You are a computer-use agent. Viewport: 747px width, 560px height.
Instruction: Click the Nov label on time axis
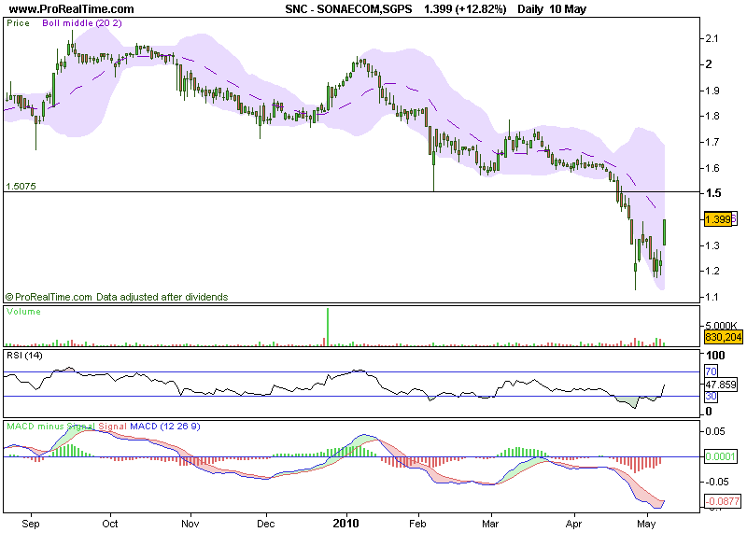tap(190, 524)
